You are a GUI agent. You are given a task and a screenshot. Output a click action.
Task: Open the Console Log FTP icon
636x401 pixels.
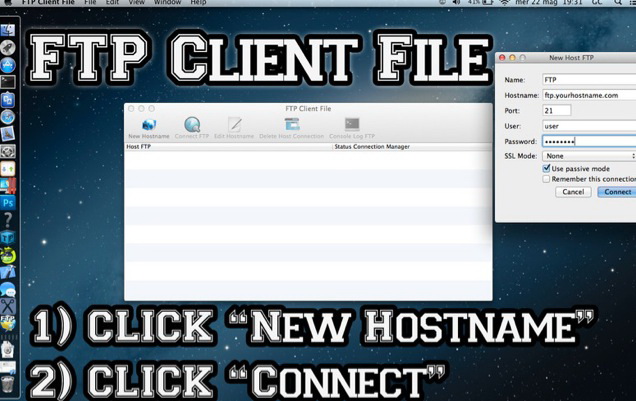point(352,124)
